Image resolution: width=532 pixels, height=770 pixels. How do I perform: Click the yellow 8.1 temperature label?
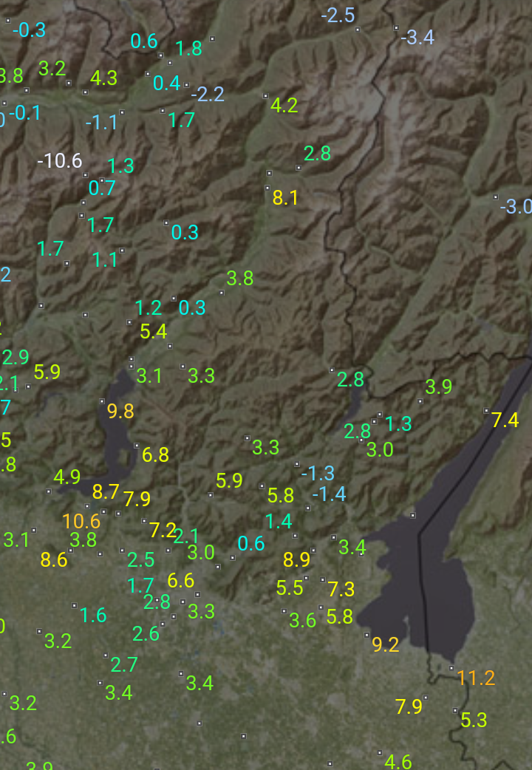click(284, 197)
